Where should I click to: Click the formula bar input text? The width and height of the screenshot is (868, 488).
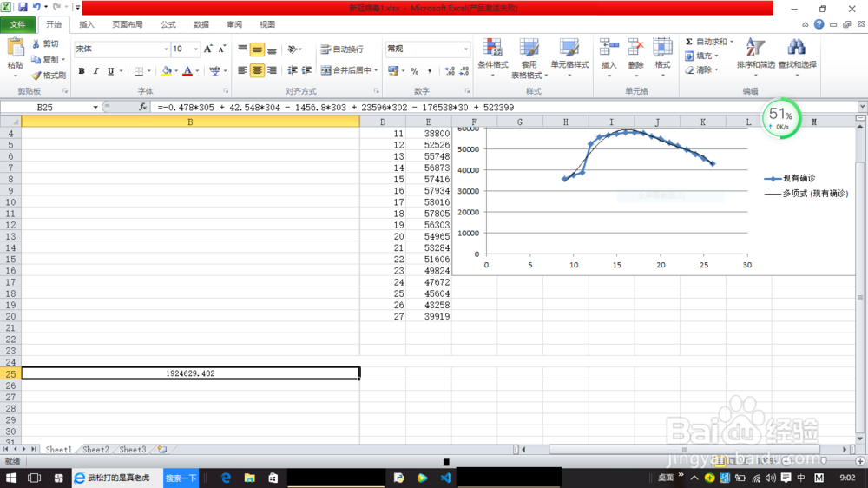pos(335,107)
